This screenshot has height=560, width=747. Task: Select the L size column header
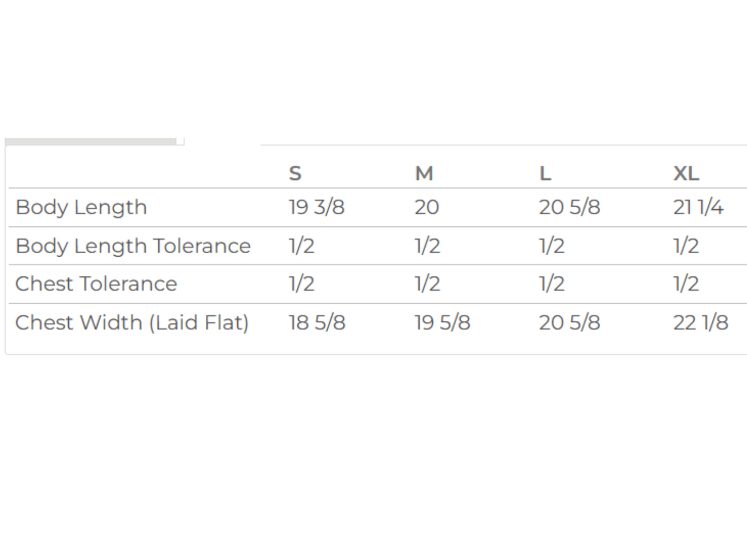click(545, 173)
